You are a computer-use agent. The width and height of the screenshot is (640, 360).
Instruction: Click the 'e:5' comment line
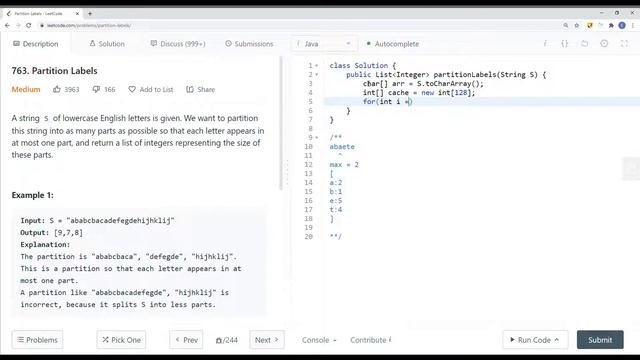(x=336, y=200)
